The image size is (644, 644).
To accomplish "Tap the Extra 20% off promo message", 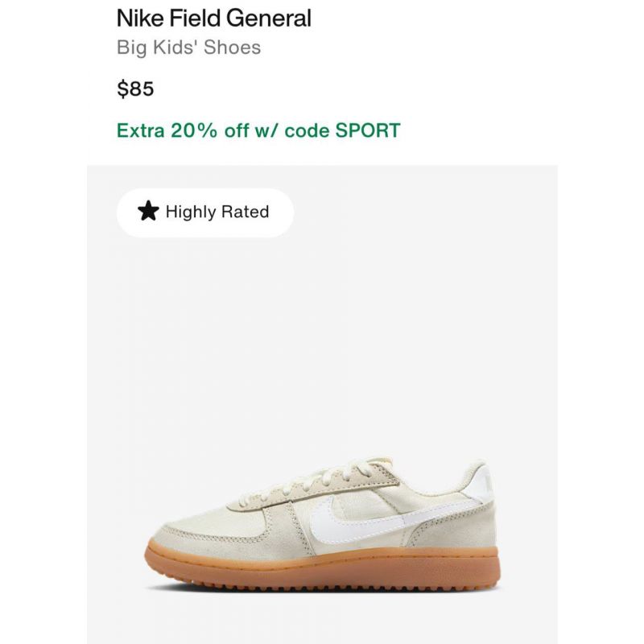I will coord(258,130).
